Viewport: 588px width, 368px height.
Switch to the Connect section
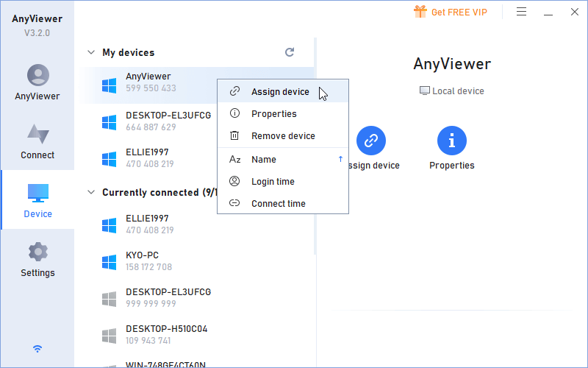(x=37, y=134)
